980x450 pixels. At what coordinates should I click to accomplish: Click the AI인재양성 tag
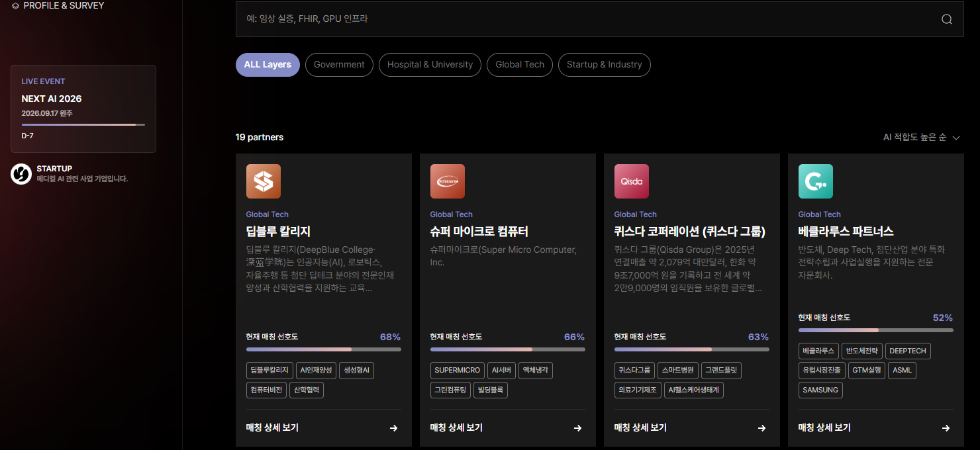pos(315,371)
